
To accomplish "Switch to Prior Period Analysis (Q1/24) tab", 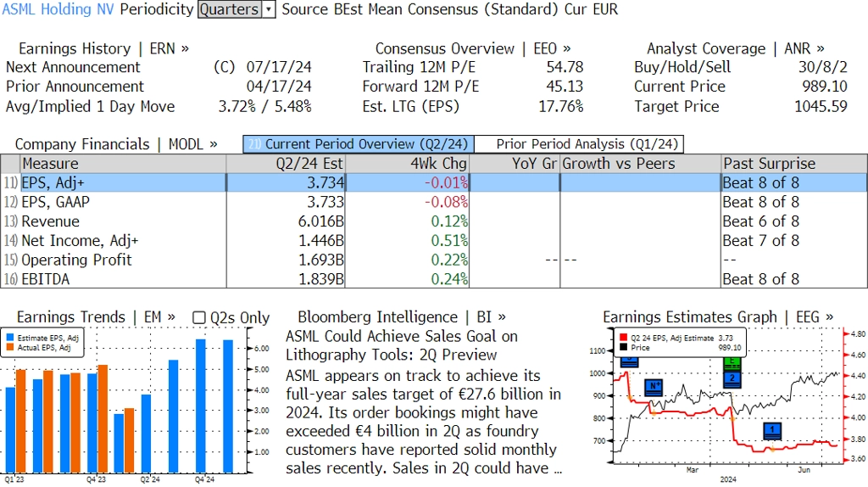I will pyautogui.click(x=579, y=144).
